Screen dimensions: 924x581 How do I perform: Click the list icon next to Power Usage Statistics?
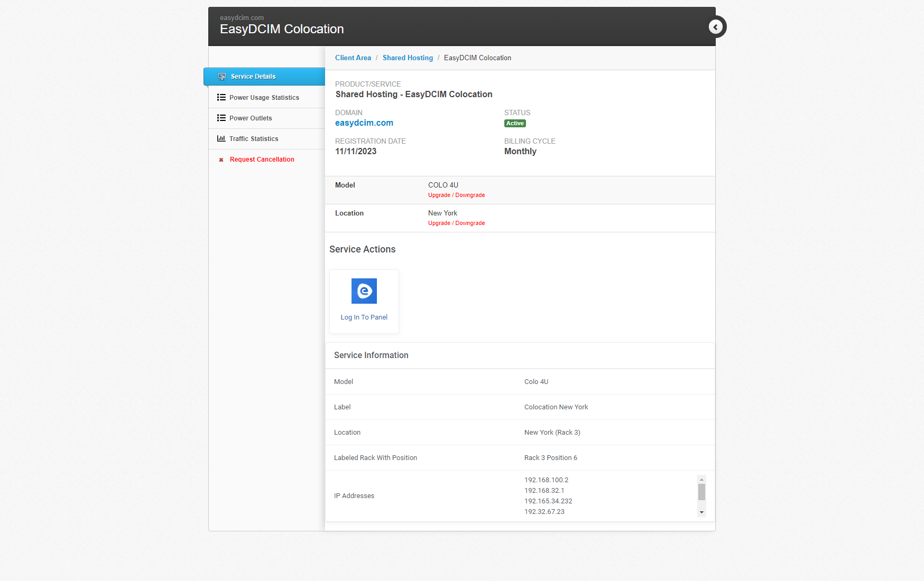click(x=221, y=98)
